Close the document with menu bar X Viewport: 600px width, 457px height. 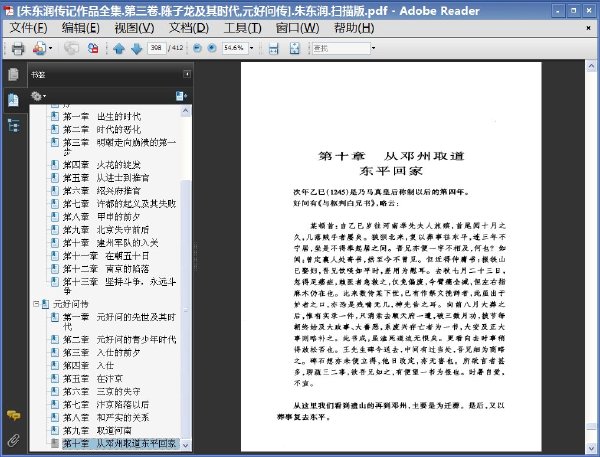[x=588, y=28]
